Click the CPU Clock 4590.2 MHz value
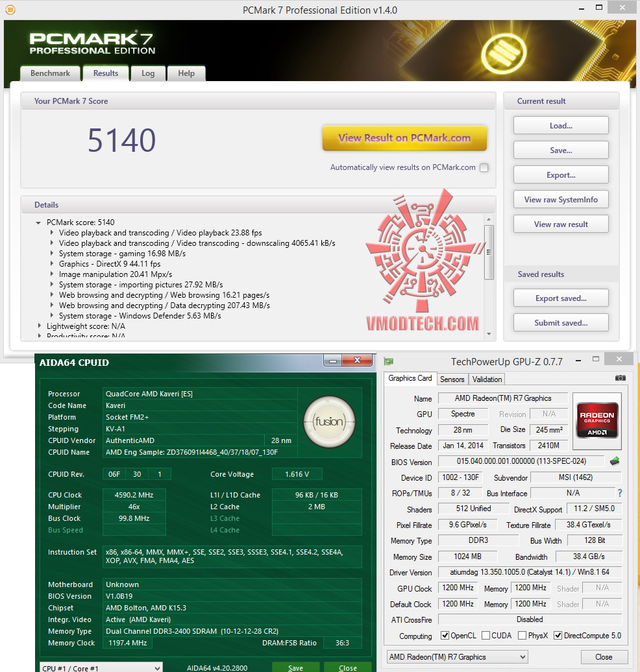Image resolution: width=640 pixels, height=672 pixels. click(134, 495)
